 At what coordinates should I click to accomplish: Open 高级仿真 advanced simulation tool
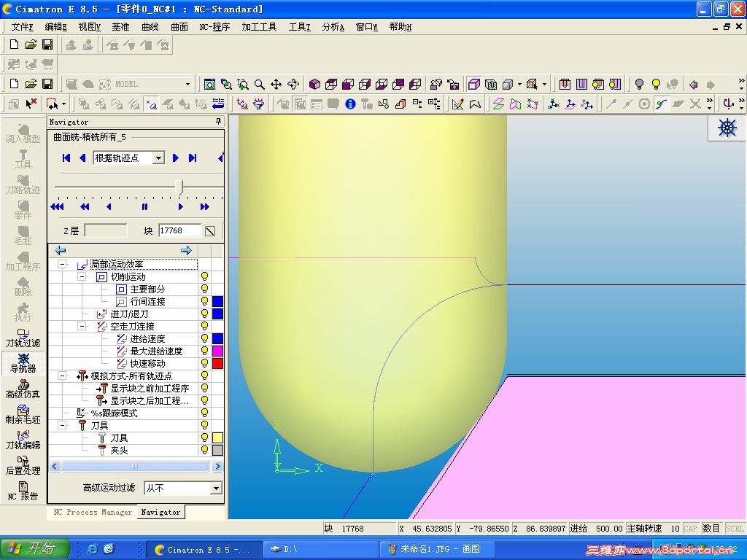(23, 389)
